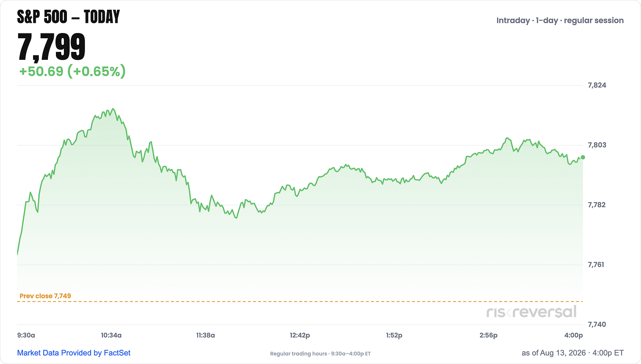Screen dimensions: 641x364
Task: Click the +50.69 (+0.65%) change label
Action: tap(72, 71)
